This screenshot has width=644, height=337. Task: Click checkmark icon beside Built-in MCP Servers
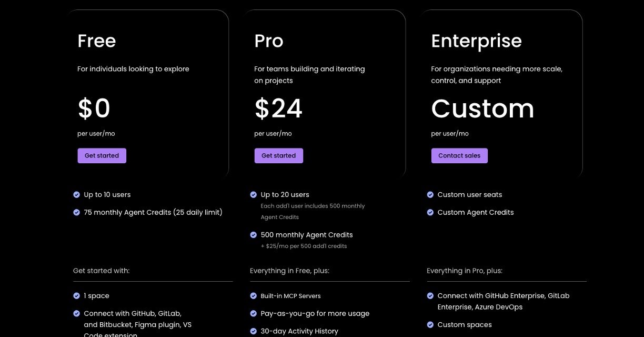click(x=254, y=296)
